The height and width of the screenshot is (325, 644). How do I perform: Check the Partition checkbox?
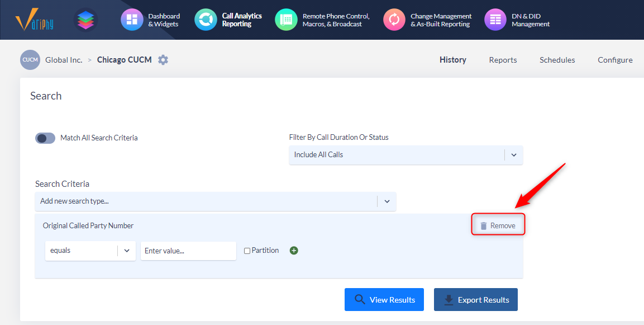(x=247, y=251)
